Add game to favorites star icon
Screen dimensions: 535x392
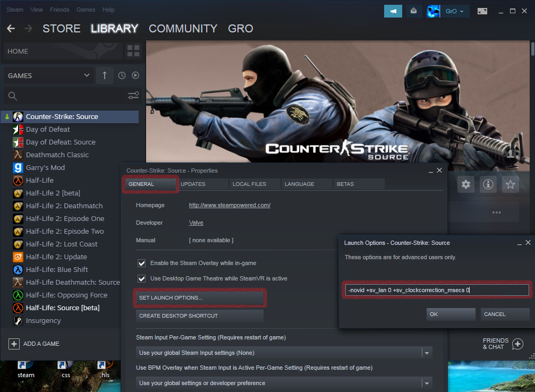click(x=510, y=184)
